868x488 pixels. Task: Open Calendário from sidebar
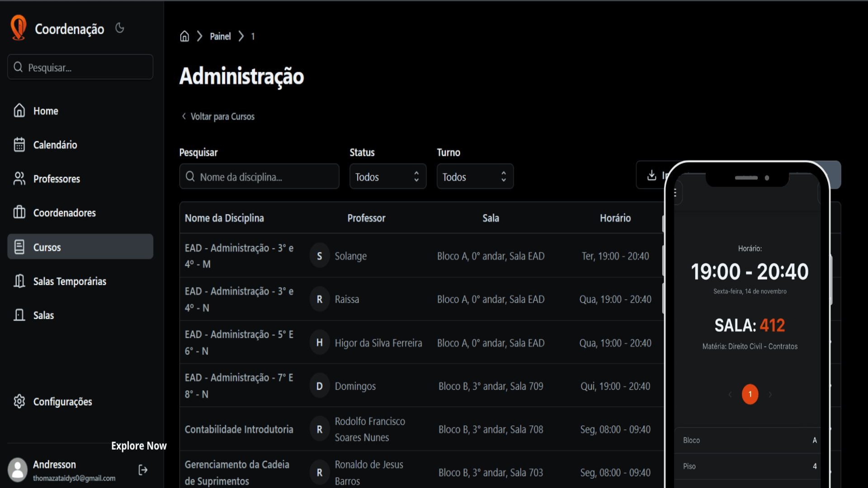[55, 145]
